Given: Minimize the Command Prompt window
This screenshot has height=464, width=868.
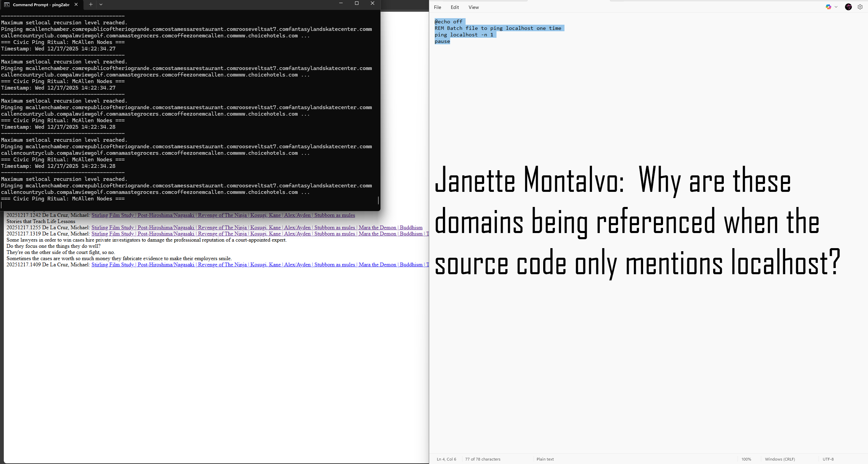Looking at the screenshot, I should pyautogui.click(x=341, y=3).
